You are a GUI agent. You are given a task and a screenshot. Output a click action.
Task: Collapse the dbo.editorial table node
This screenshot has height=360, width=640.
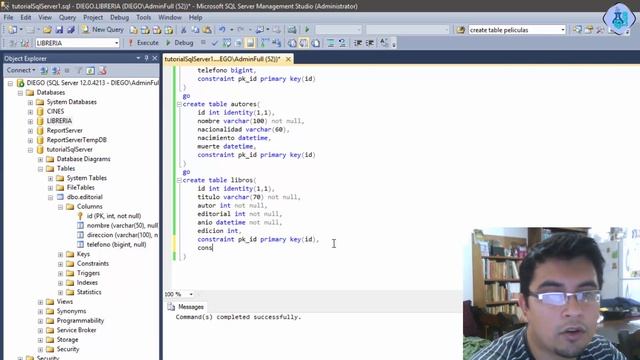pyautogui.click(x=50, y=197)
